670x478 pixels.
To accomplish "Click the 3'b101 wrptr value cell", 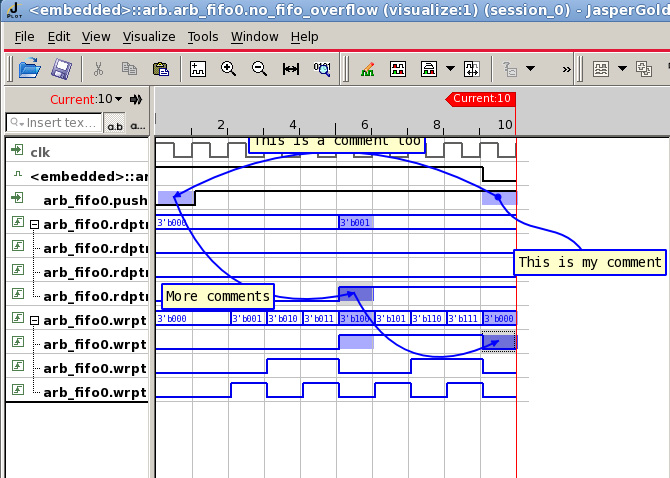I will (392, 319).
